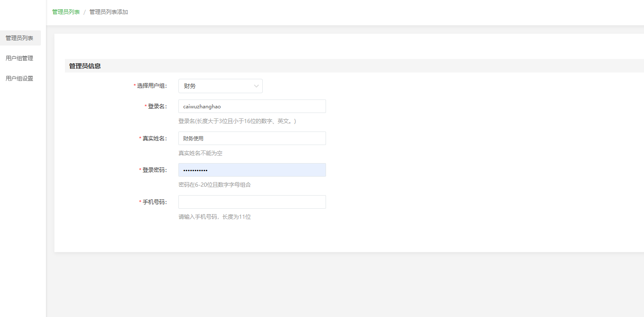Focus the 登录名 field containing caiwuzhanghao
Screen dimensions: 644x317
(x=252, y=106)
